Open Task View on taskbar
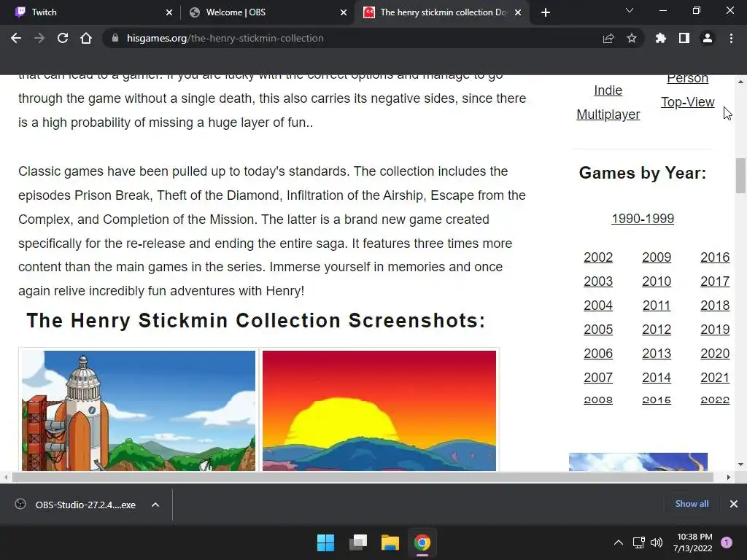 click(x=357, y=542)
